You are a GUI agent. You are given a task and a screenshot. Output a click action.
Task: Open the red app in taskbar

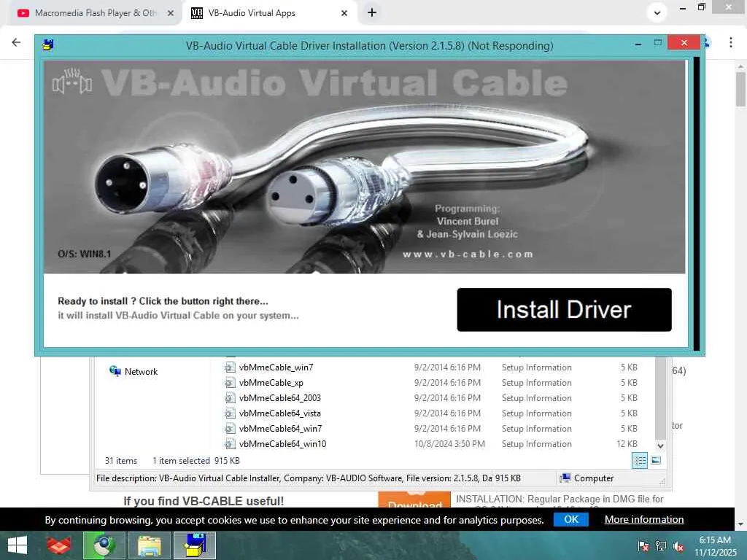(59, 545)
